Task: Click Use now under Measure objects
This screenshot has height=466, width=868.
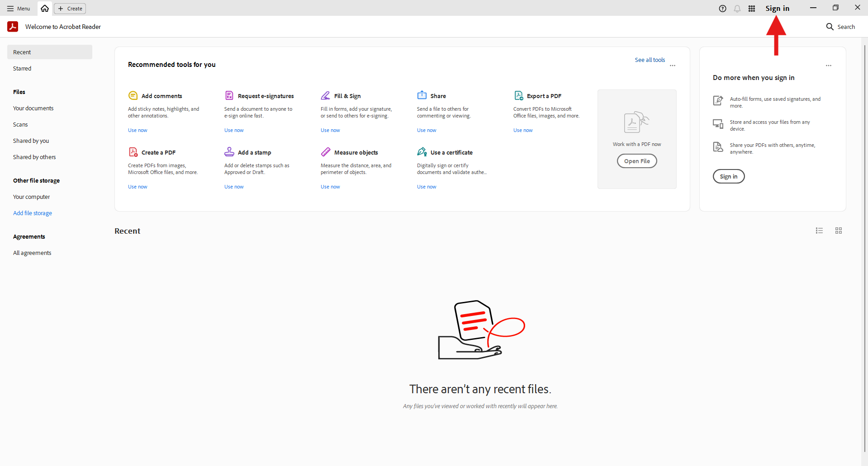Action: (x=330, y=187)
